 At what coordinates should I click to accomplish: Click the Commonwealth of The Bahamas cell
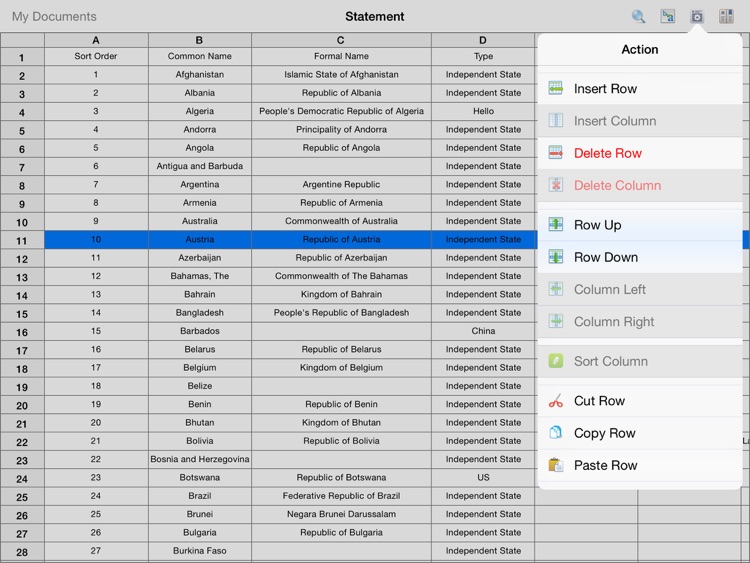pos(341,276)
